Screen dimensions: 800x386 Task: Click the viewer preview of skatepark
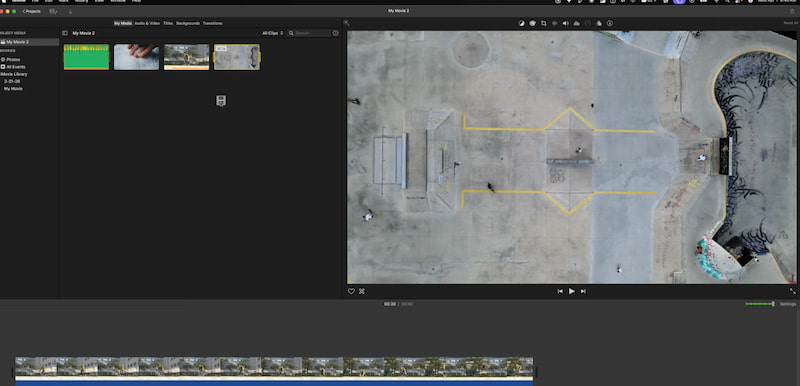point(571,157)
